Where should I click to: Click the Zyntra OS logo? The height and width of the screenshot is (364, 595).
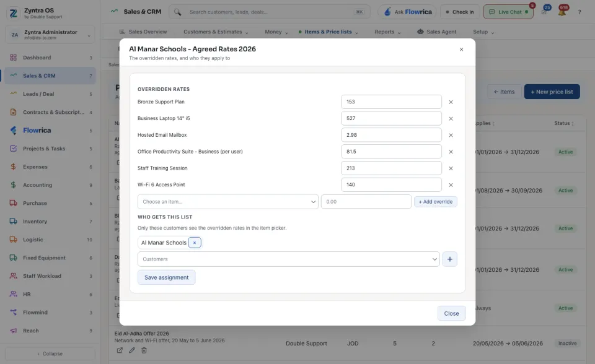click(13, 13)
